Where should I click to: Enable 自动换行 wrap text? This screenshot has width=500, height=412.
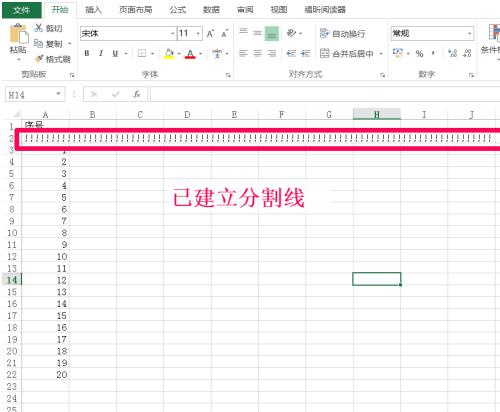(x=342, y=33)
